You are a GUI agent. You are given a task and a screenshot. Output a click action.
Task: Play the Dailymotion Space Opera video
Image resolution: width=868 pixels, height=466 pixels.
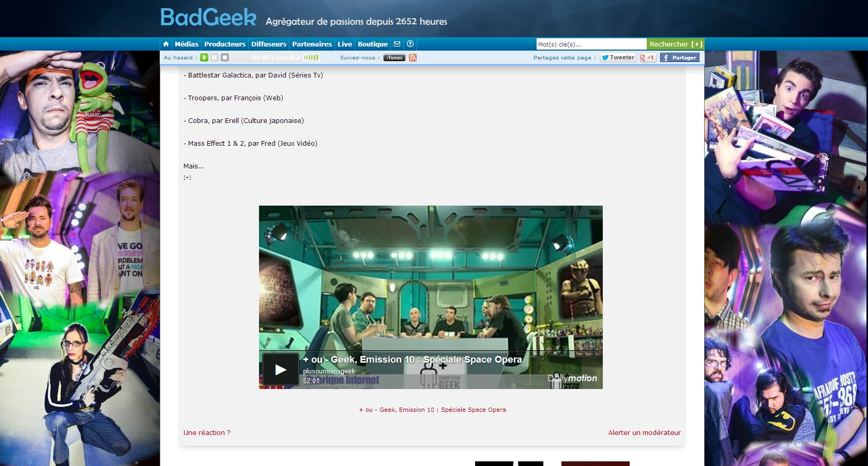280,369
